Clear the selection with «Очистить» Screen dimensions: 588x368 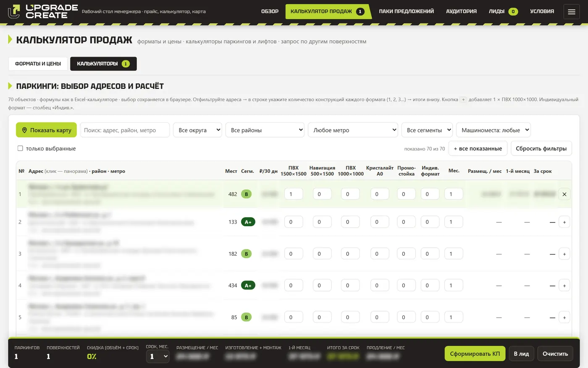555,354
